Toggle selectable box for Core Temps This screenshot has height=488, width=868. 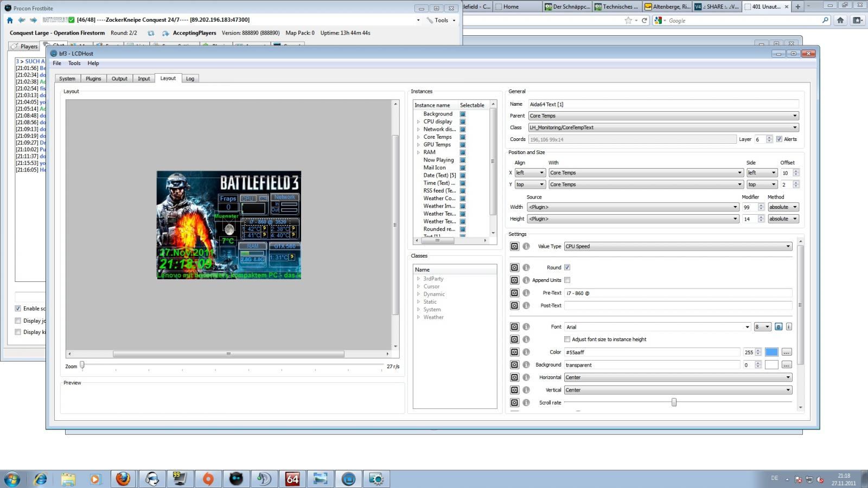[463, 137]
